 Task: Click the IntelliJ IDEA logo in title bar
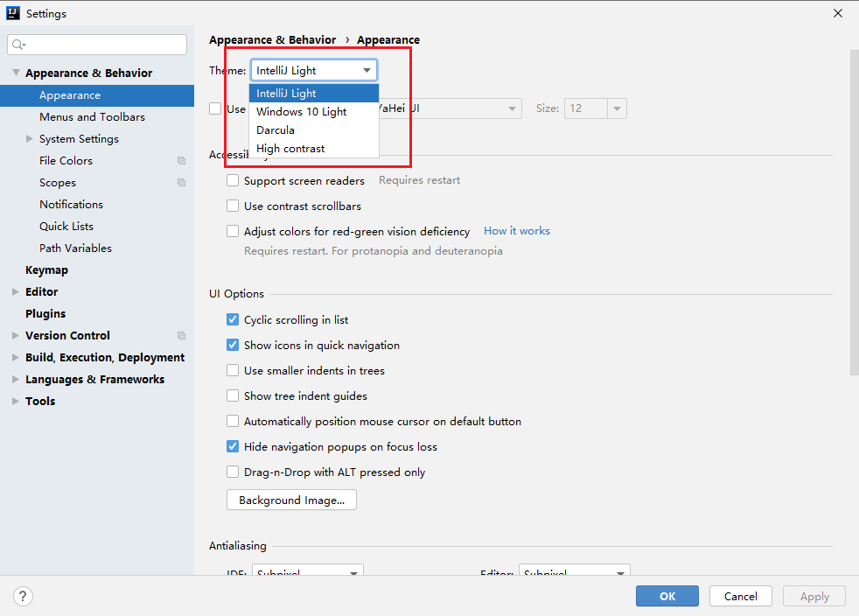[x=12, y=13]
